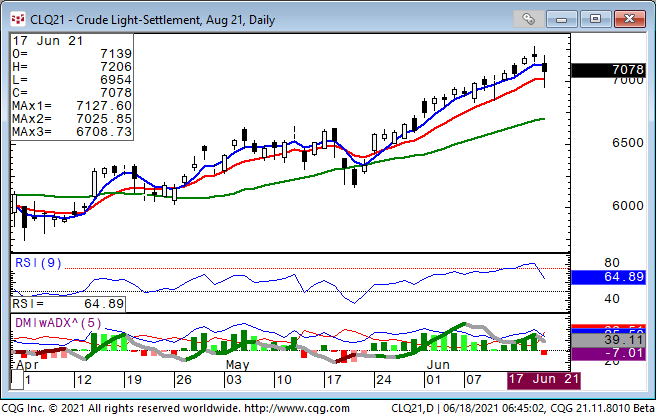Click the purple -7.01 scale marker

[x=608, y=353]
